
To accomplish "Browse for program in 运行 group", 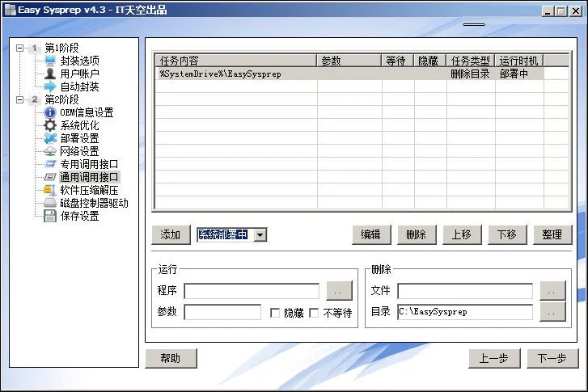I will (x=339, y=291).
